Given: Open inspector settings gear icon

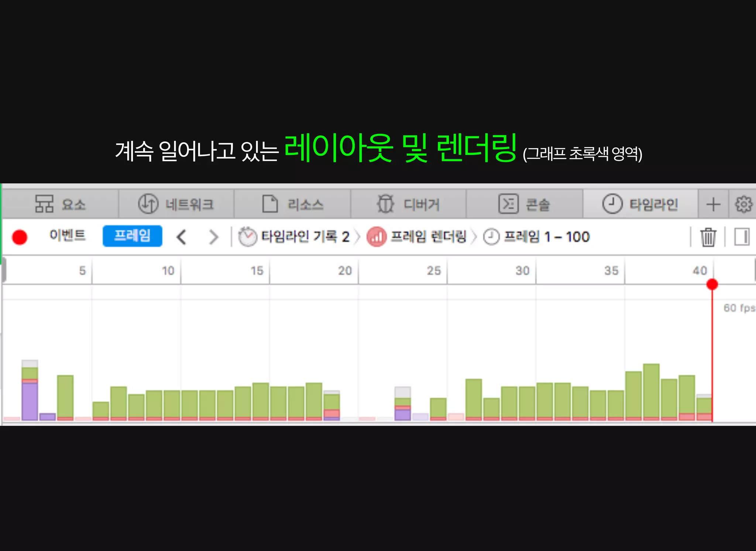Looking at the screenshot, I should [743, 204].
